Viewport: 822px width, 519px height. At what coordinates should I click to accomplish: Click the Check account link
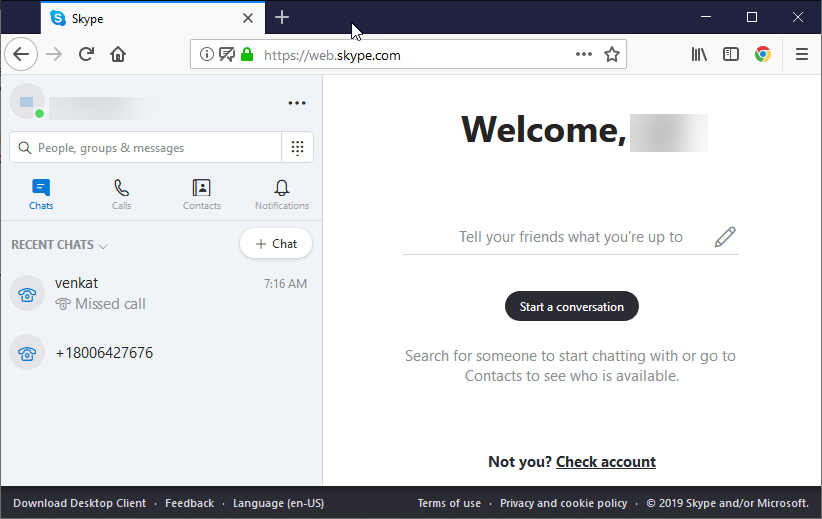pos(605,462)
